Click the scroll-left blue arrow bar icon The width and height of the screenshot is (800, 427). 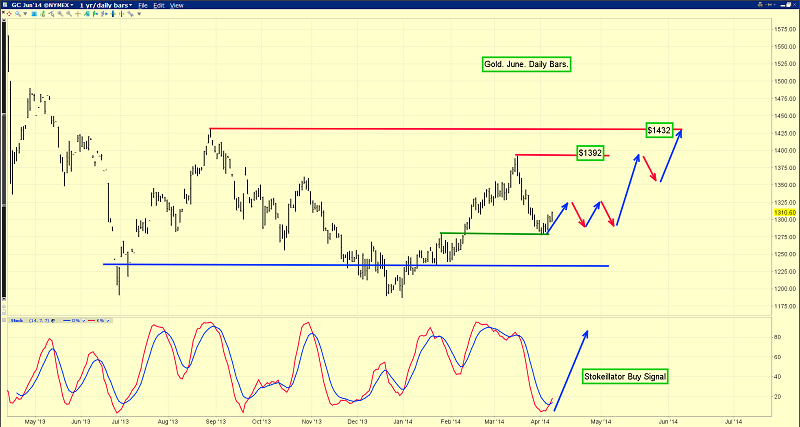pos(95,14)
